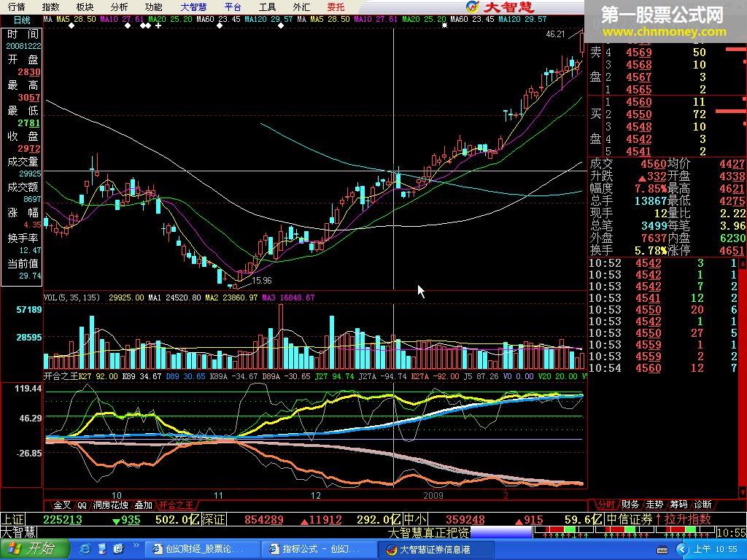Click the sell level 1 price 4565
This screenshot has width=747, height=560.
[x=639, y=90]
